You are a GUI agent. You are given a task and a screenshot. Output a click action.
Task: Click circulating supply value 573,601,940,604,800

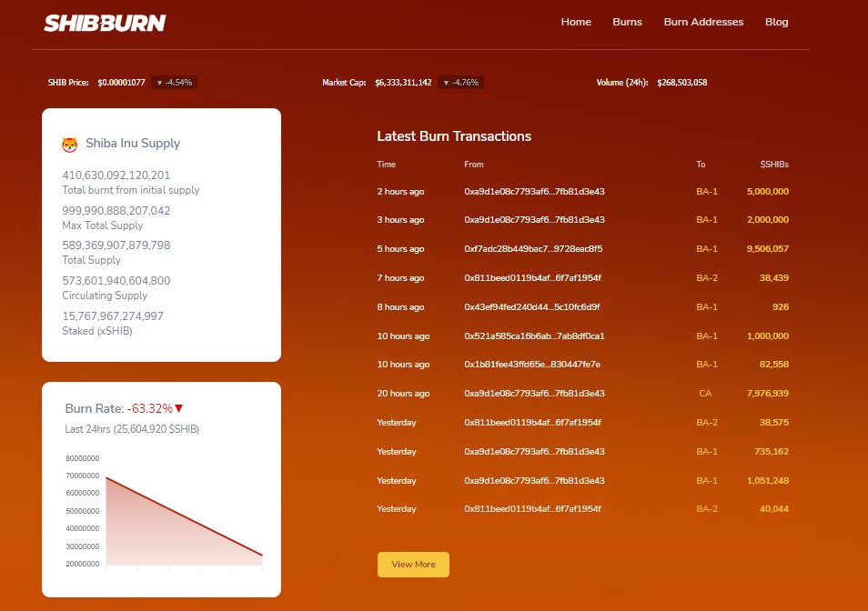point(116,280)
